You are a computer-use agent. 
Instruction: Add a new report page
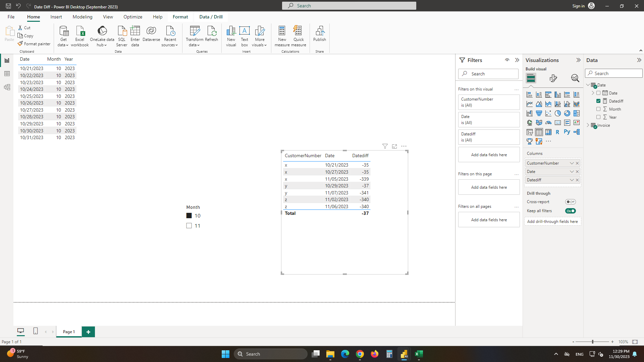(88, 332)
